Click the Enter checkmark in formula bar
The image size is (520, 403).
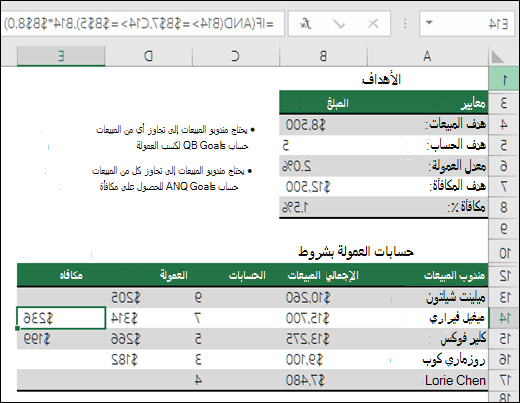339,24
